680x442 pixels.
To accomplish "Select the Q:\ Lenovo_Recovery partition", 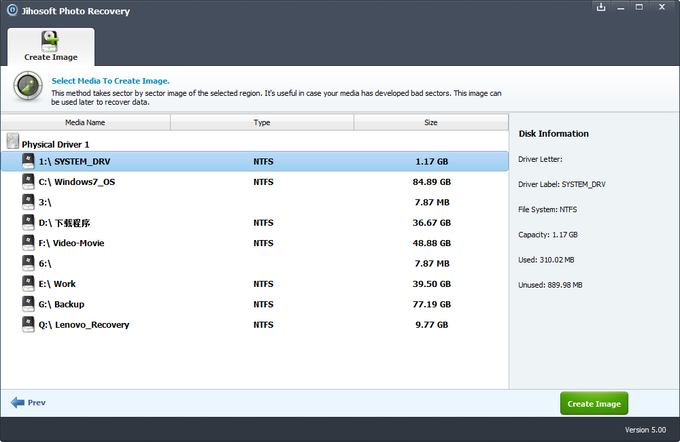I will [84, 325].
